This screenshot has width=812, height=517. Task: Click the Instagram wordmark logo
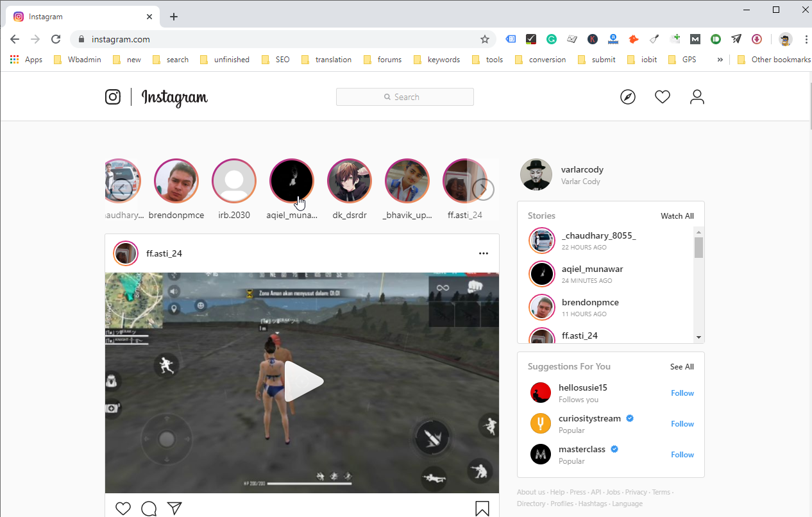[x=174, y=97]
